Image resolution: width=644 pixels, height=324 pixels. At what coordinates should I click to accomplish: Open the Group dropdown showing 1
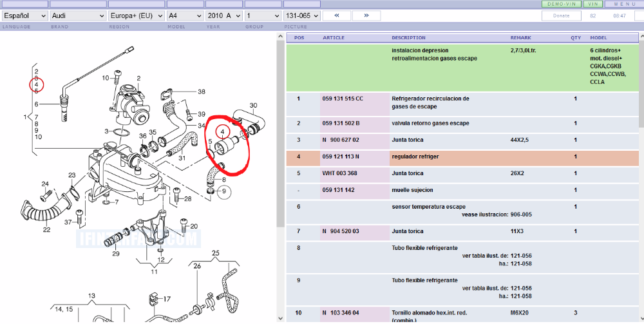click(263, 15)
